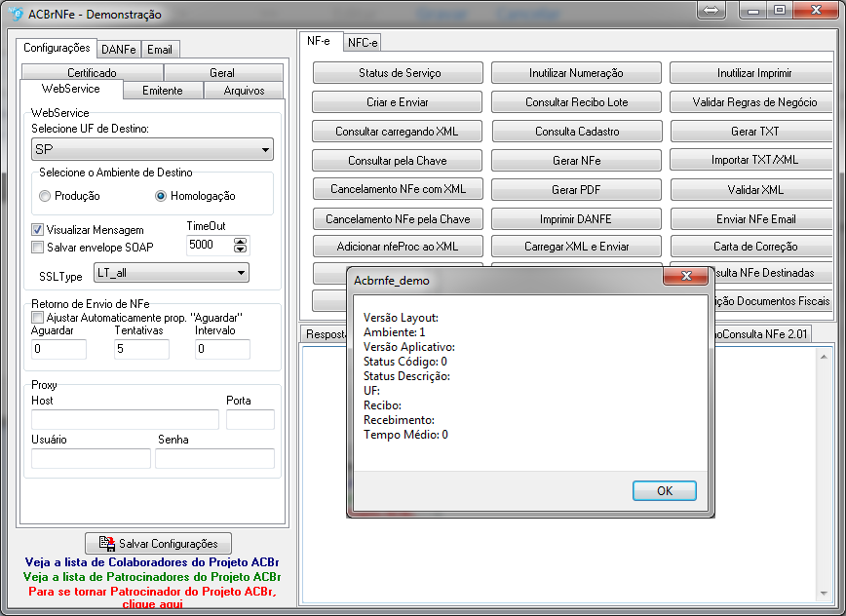
Task: Enable Salvar envelope SOAP checkbox
Action: 37,247
